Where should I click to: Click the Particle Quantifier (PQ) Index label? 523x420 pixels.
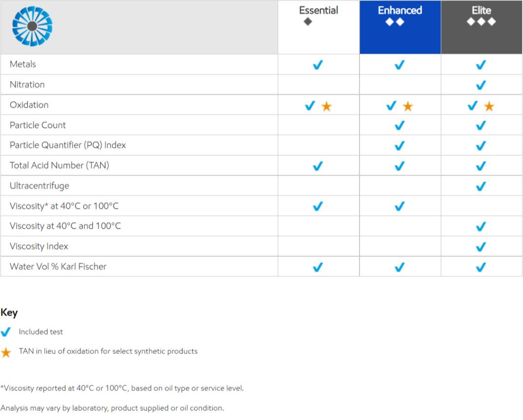click(68, 145)
